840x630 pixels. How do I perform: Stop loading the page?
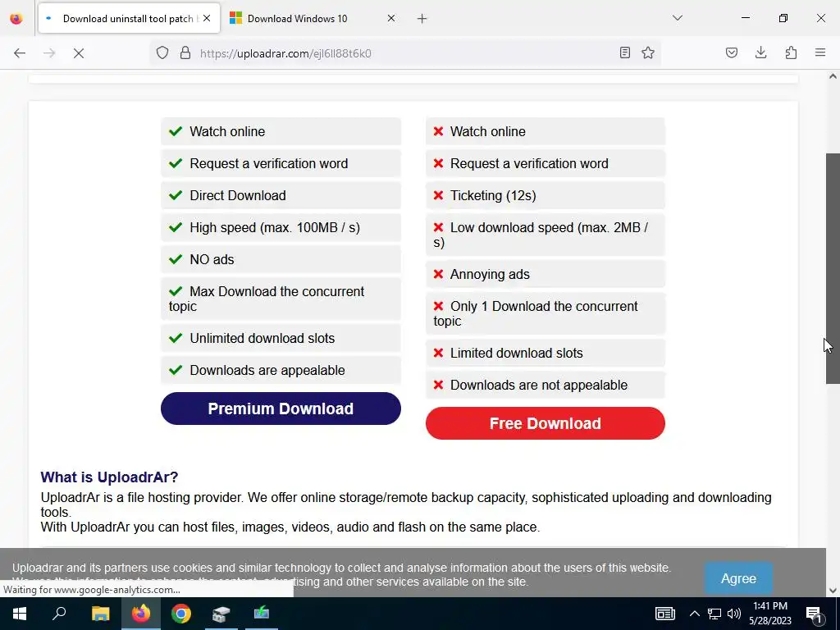(78, 53)
